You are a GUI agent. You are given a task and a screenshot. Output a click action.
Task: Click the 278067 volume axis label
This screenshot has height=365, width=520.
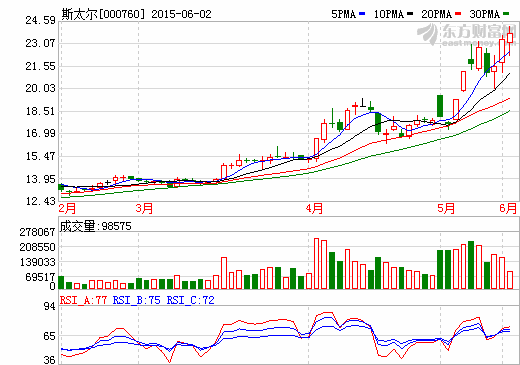pos(37,232)
